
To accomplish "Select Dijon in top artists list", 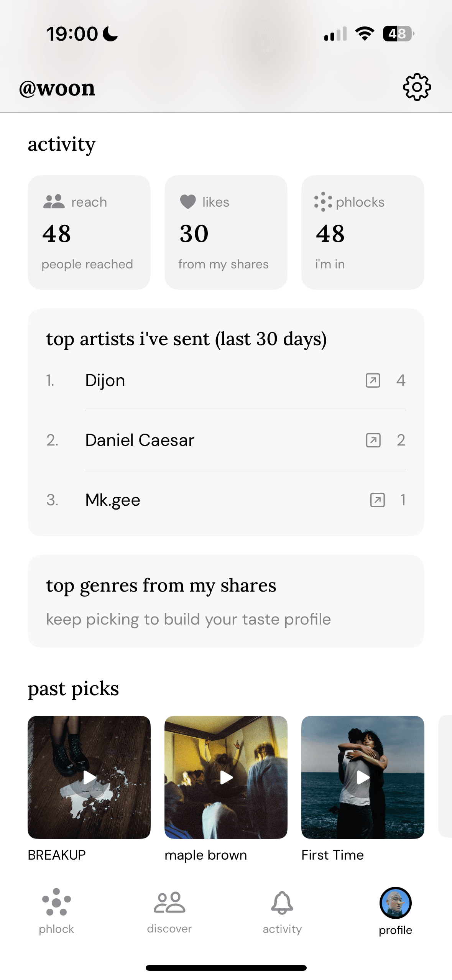I will (x=105, y=380).
